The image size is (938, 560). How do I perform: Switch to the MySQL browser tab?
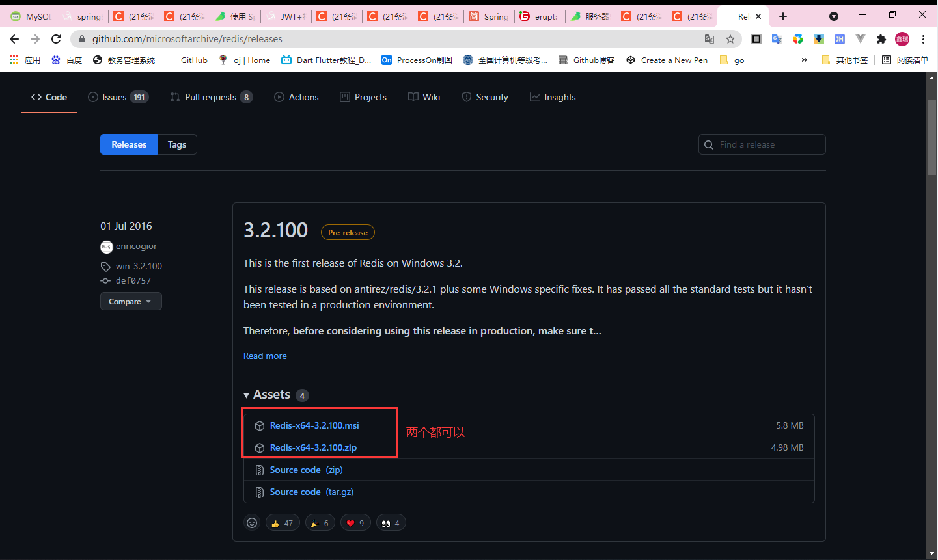[x=31, y=16]
